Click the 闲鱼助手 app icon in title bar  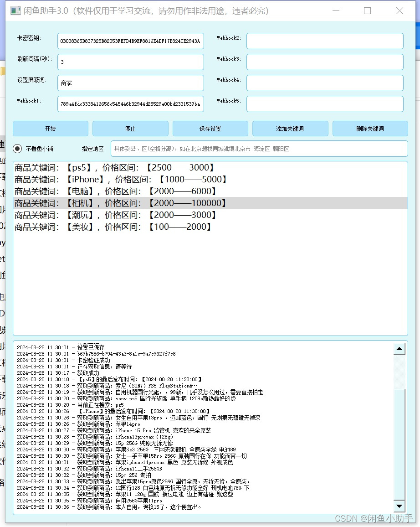[15, 11]
